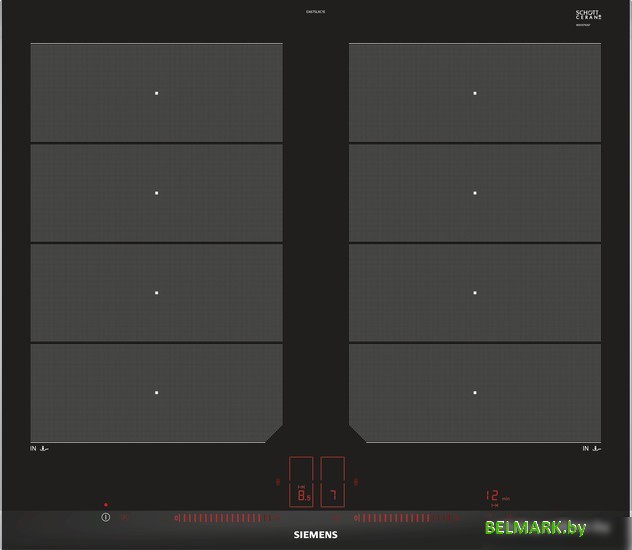The width and height of the screenshot is (632, 550).
Task: Tap the timer display showing 12
Action: pos(495,496)
